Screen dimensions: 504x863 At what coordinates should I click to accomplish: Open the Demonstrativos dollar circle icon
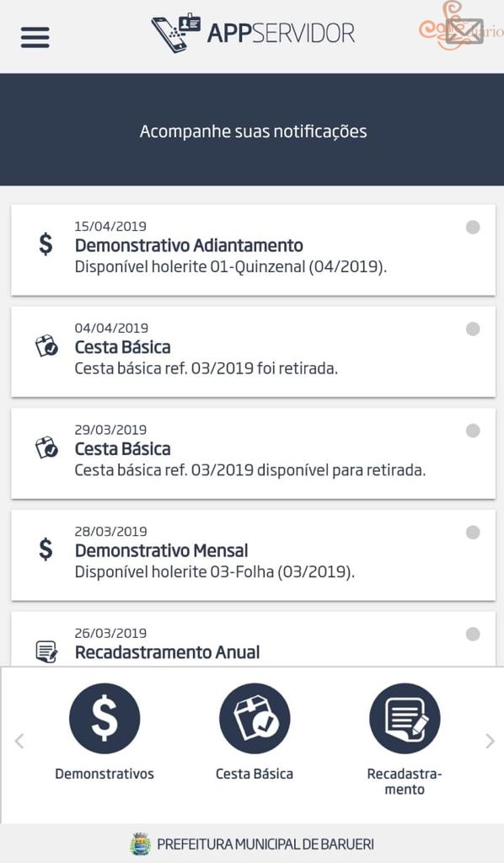coord(105,718)
